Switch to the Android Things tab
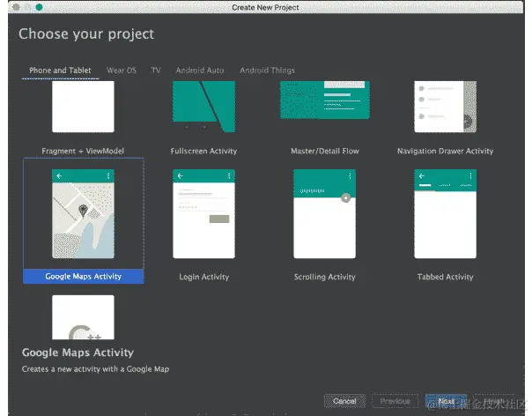This screenshot has height=416, width=532. click(x=268, y=71)
